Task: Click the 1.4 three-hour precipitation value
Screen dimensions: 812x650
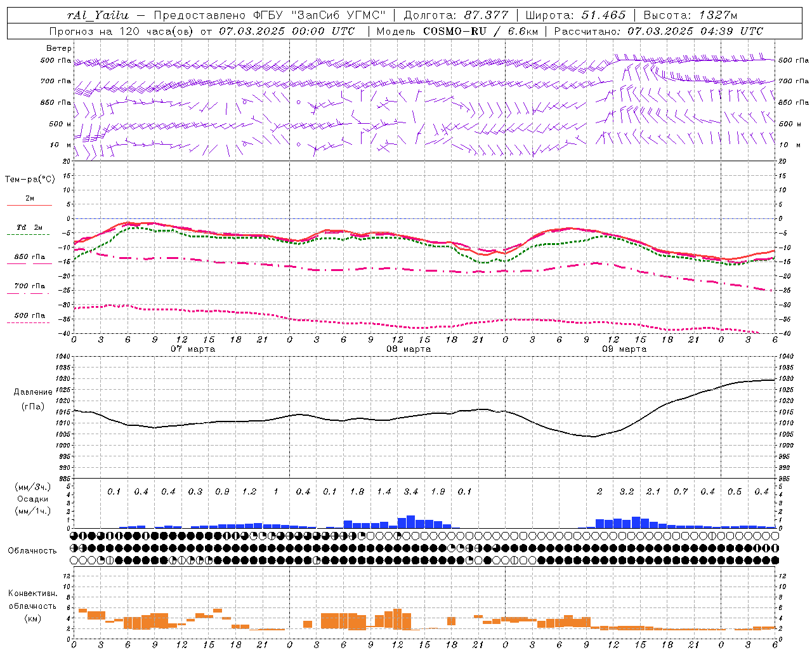Action: pyautogui.click(x=384, y=491)
